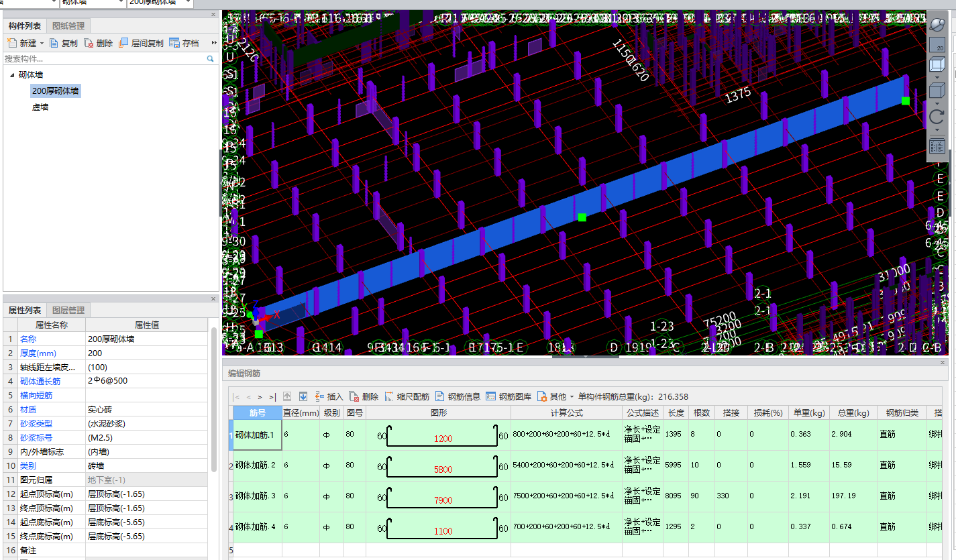Click the 计算公式 column header
This screenshot has width=956, height=560.
[x=566, y=412]
